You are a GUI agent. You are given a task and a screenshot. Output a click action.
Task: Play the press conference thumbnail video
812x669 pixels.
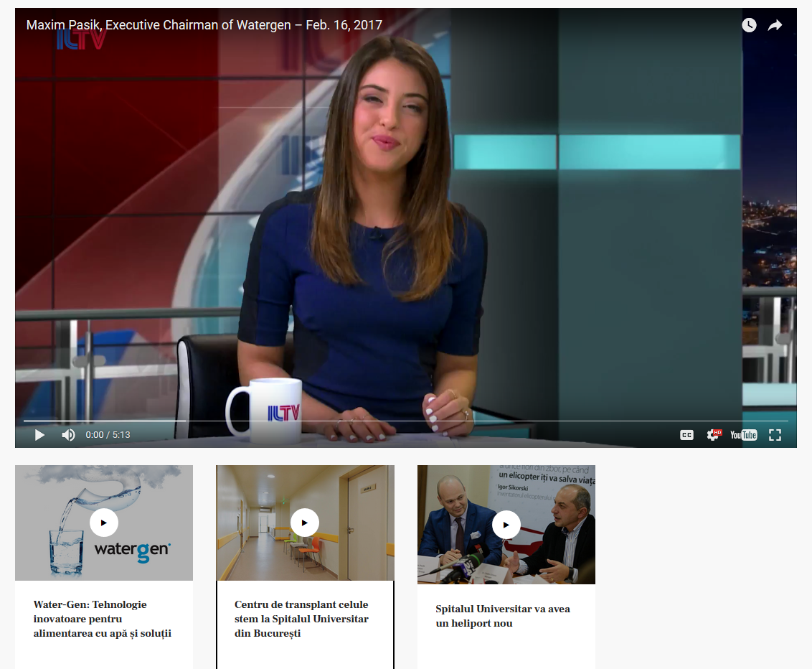506,525
